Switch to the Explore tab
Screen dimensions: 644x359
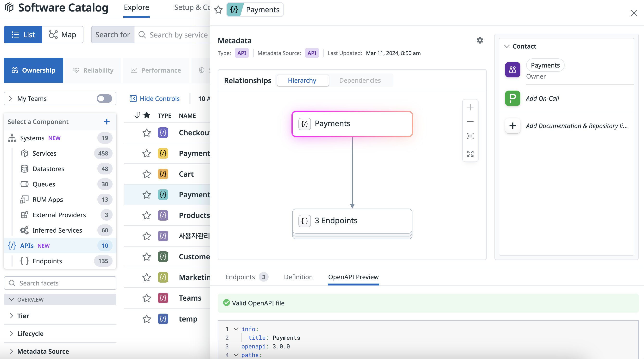tap(137, 7)
